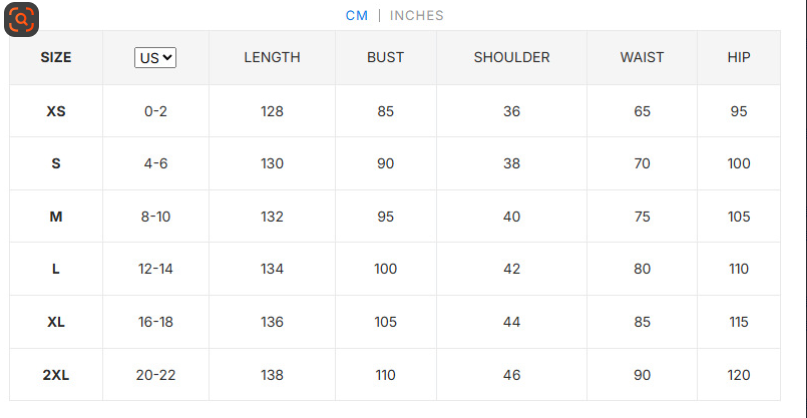Click the US size 12-14 cell
807x418 pixels.
[155, 269]
